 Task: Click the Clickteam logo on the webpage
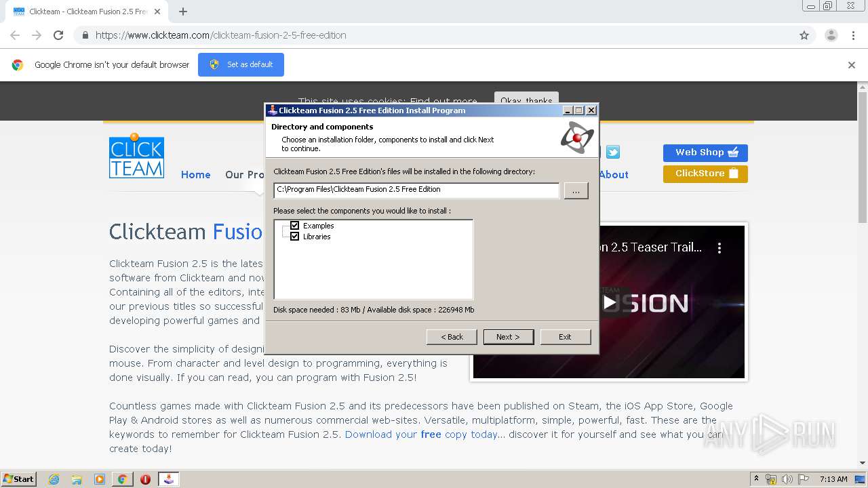(136, 155)
